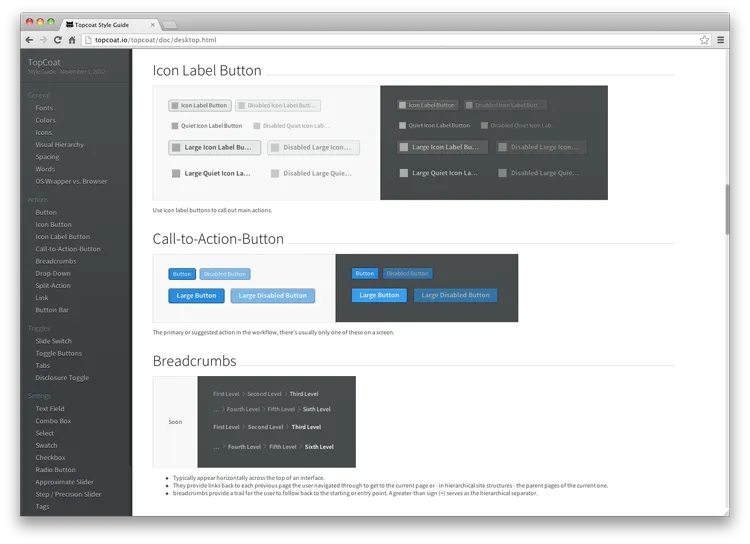The image size is (750, 544).
Task: Open the Words sidebar entry
Action: click(45, 169)
